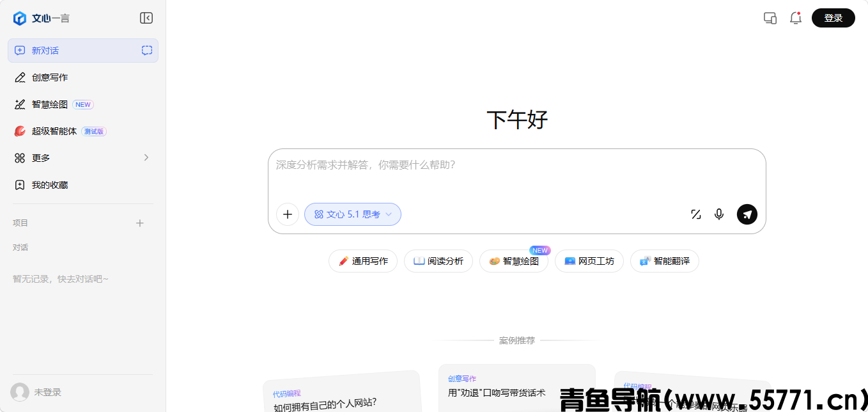The height and width of the screenshot is (412, 868).
Task: Click the 测试版 badge next to 超级智能体
Action: point(94,131)
